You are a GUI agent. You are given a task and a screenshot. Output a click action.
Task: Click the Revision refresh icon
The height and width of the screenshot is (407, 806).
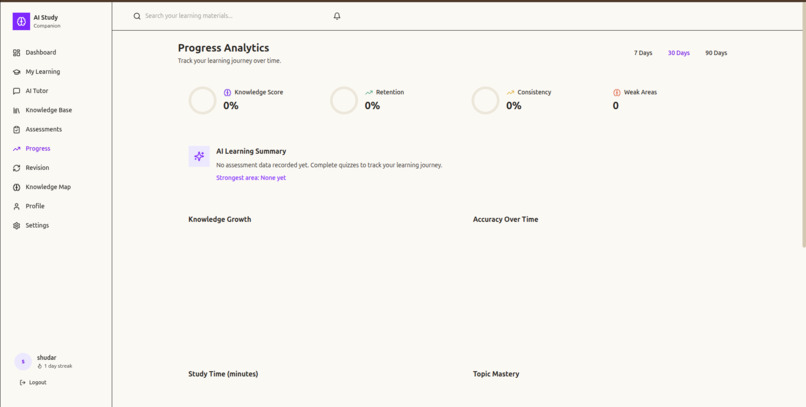16,168
